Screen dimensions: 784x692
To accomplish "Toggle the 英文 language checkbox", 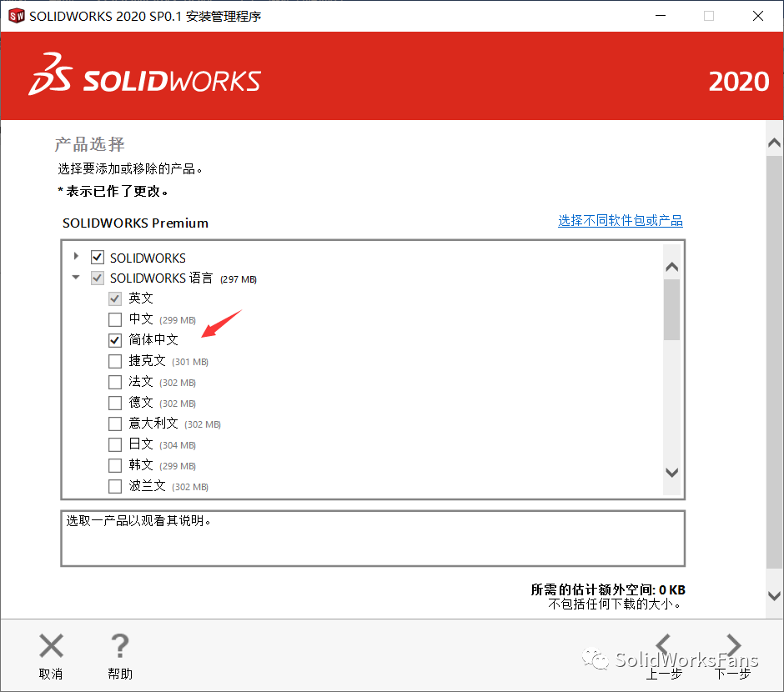I will click(115, 298).
